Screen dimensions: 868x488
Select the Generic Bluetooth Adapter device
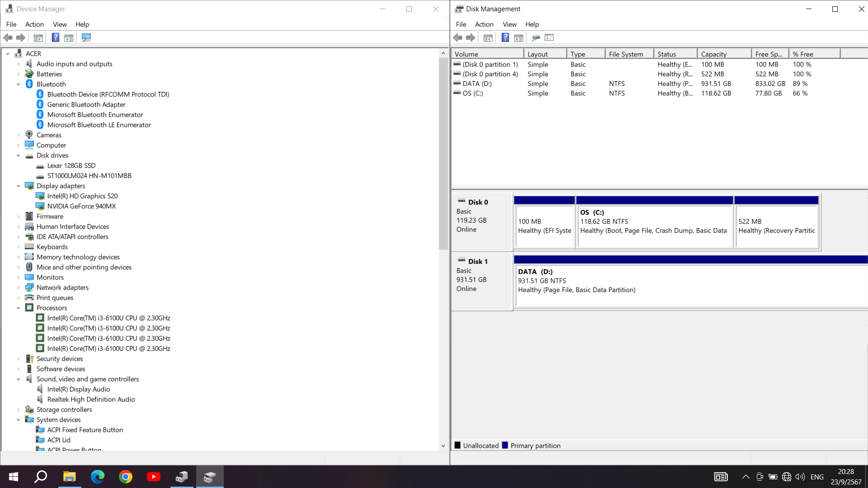[x=86, y=104]
